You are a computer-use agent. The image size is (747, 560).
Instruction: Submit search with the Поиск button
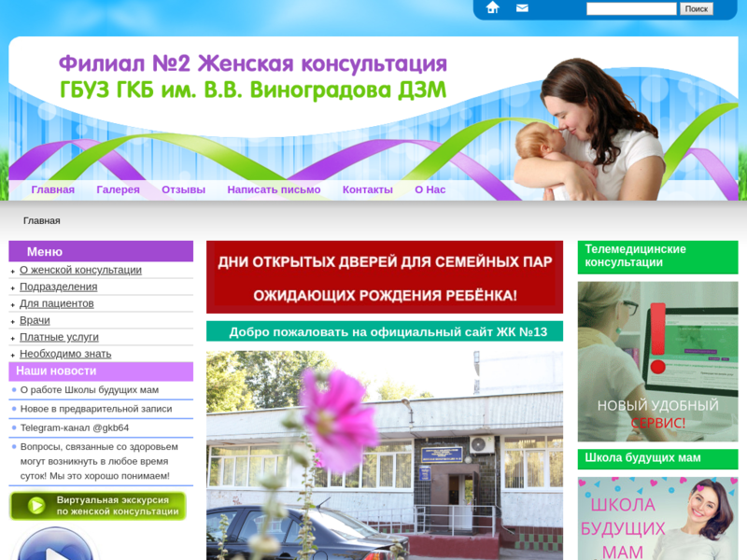[696, 8]
